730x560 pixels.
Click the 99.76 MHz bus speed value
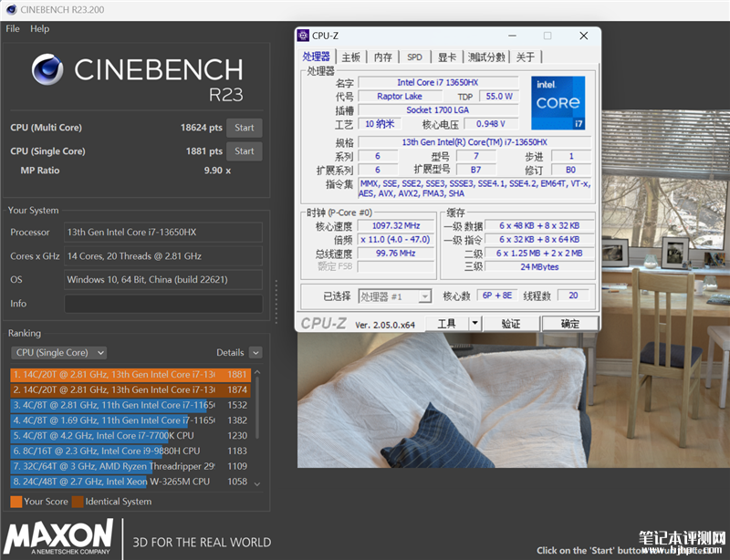396,254
